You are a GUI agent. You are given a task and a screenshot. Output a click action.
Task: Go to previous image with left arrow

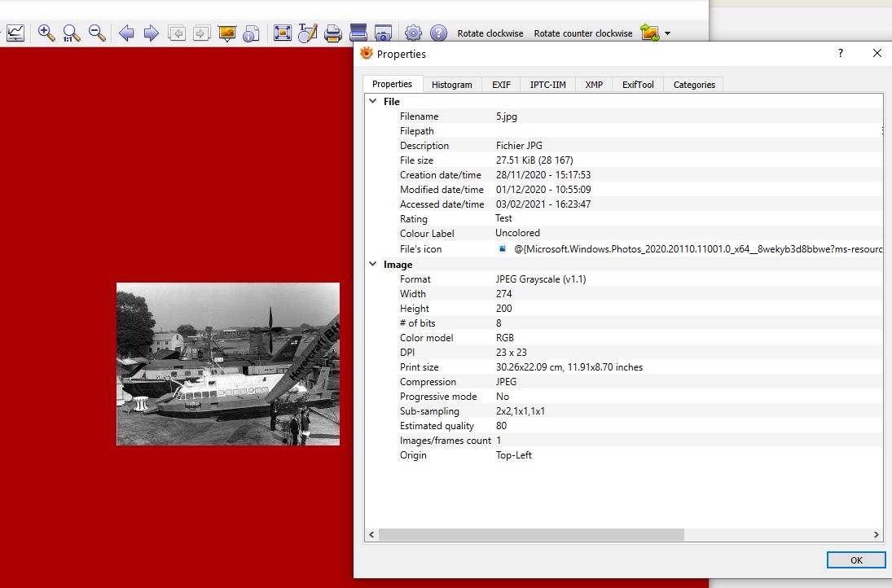click(126, 33)
